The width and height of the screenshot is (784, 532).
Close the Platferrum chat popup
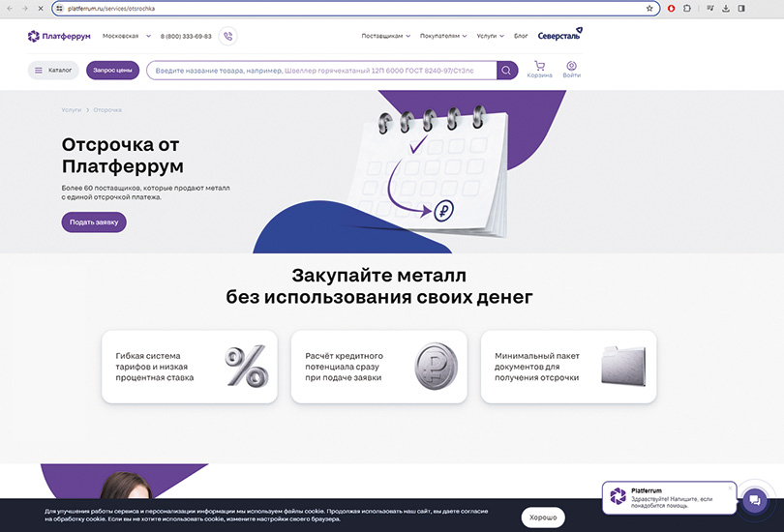coord(730,488)
